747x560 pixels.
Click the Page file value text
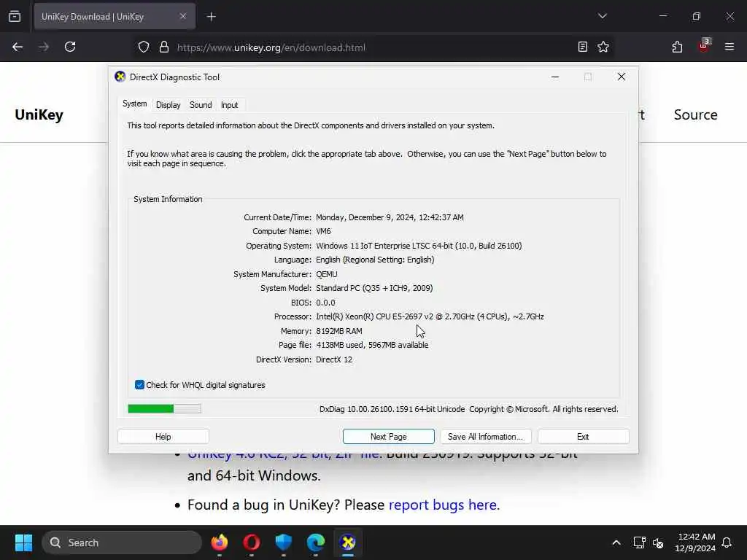pos(372,345)
